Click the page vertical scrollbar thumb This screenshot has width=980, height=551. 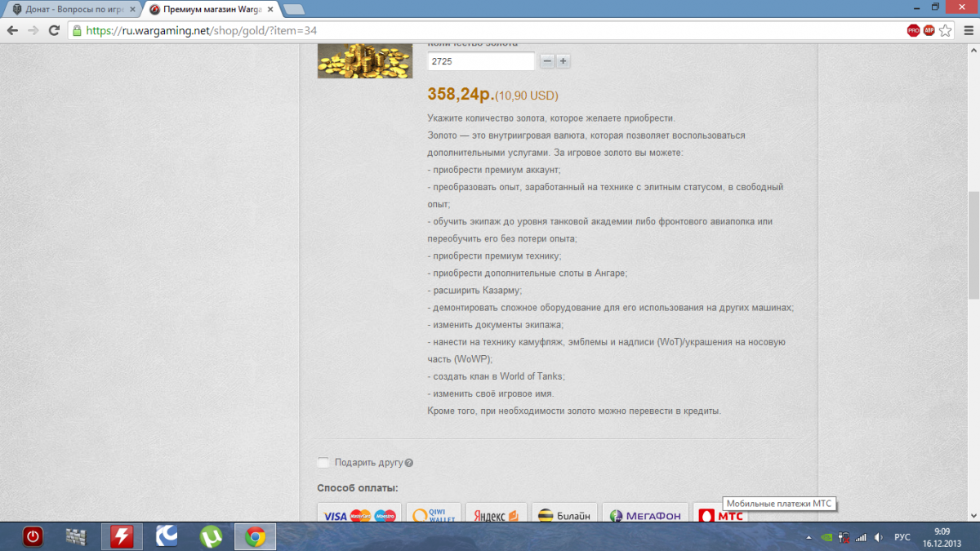pyautogui.click(x=973, y=245)
